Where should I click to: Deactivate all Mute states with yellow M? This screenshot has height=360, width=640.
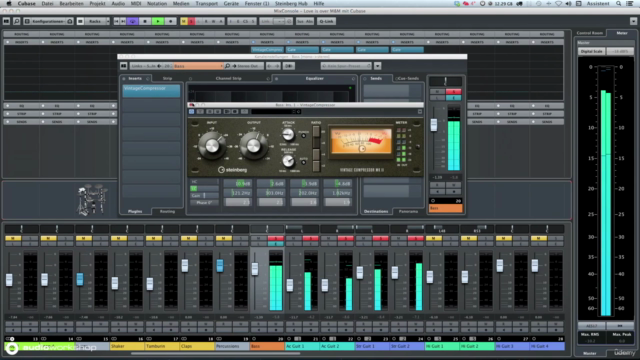tap(184, 21)
